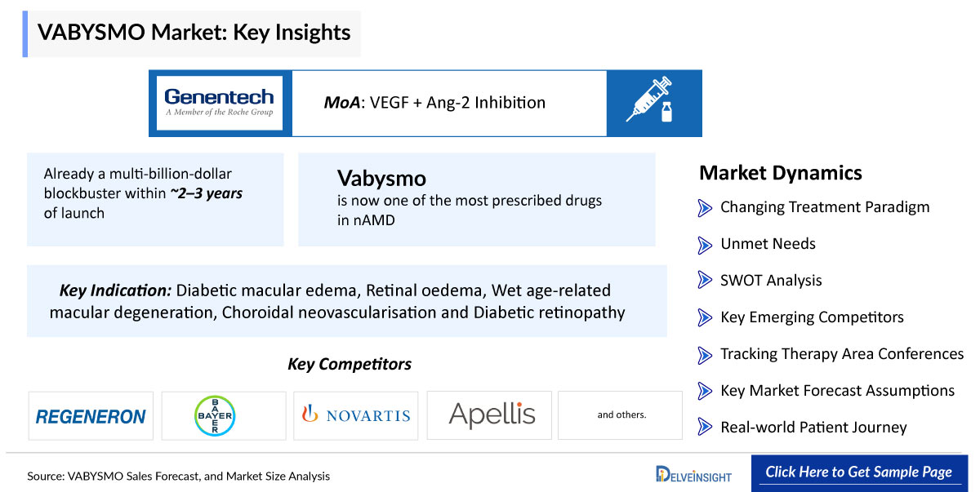Image resolution: width=980 pixels, height=492 pixels.
Task: Click the Key Indication description box
Action: [x=346, y=301]
